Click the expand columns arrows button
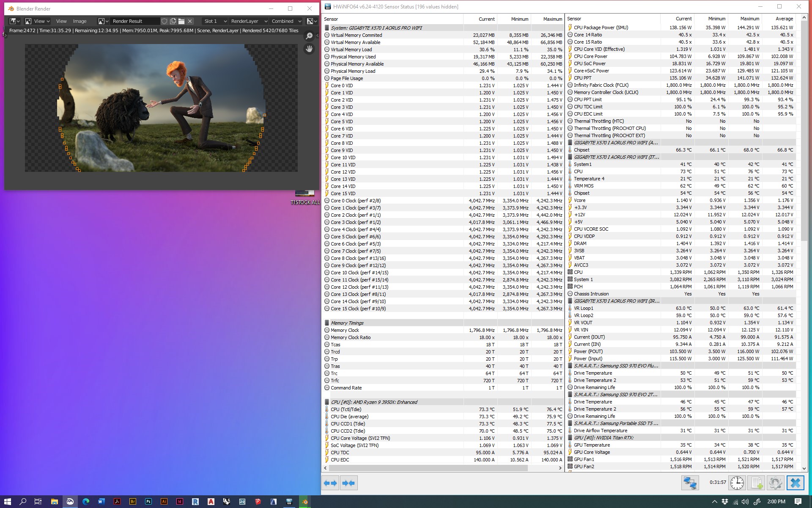 click(x=330, y=483)
